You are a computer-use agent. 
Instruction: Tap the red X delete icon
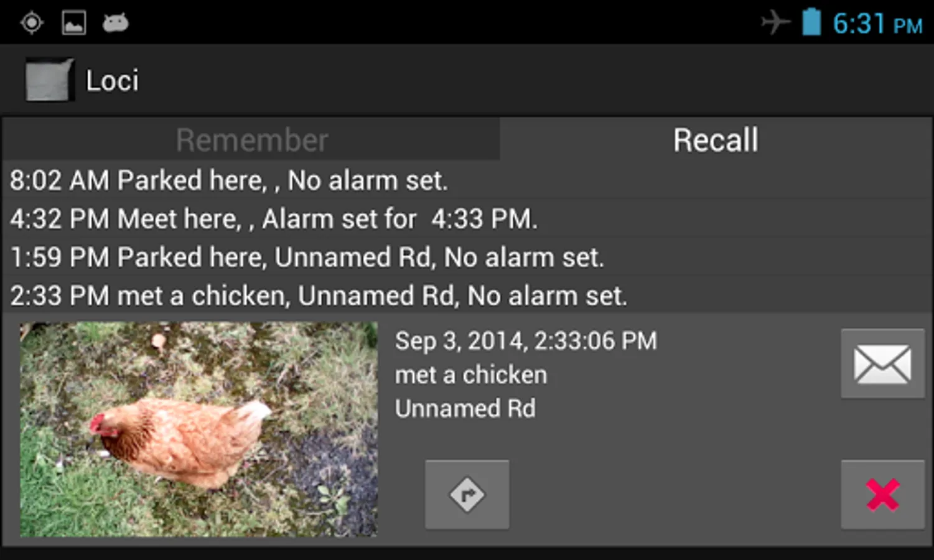click(882, 495)
